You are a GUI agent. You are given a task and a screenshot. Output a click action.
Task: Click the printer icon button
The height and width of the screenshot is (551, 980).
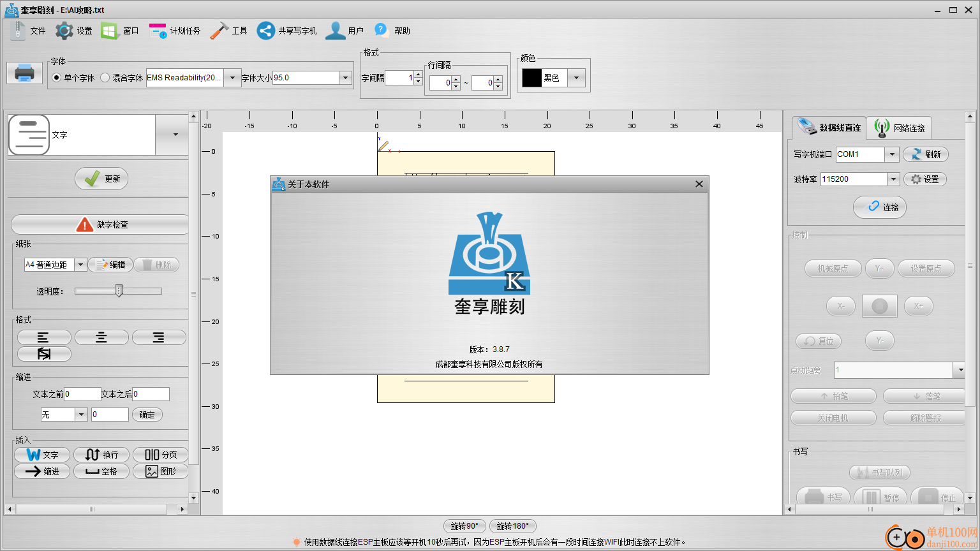(x=24, y=73)
